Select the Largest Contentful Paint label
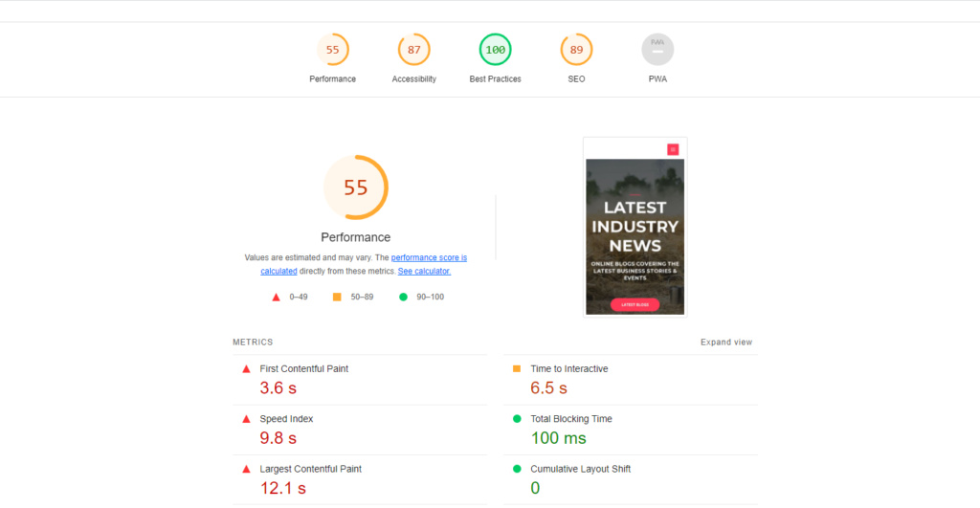The height and width of the screenshot is (508, 980). pos(311,469)
